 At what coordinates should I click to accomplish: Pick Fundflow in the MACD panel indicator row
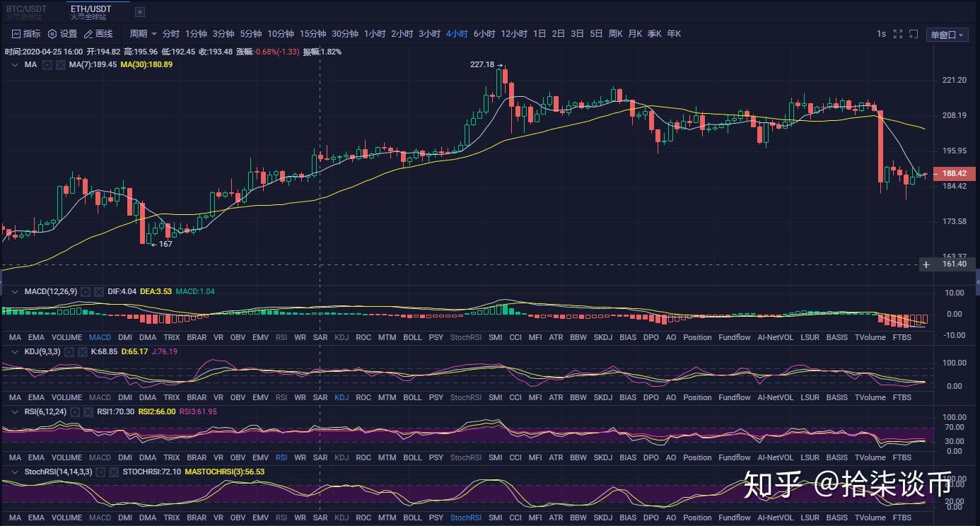point(735,337)
